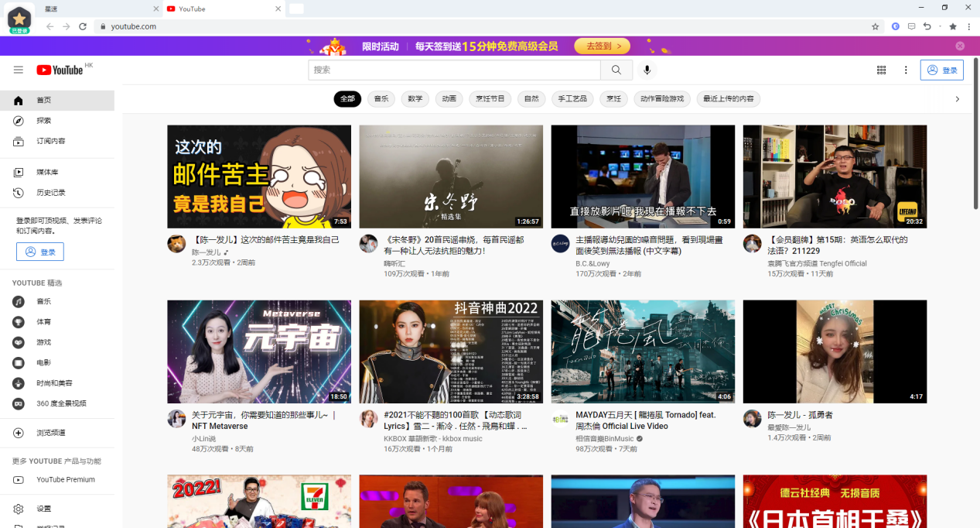Open the browser three-dot menu
Image resolution: width=980 pixels, height=528 pixels.
(x=969, y=26)
